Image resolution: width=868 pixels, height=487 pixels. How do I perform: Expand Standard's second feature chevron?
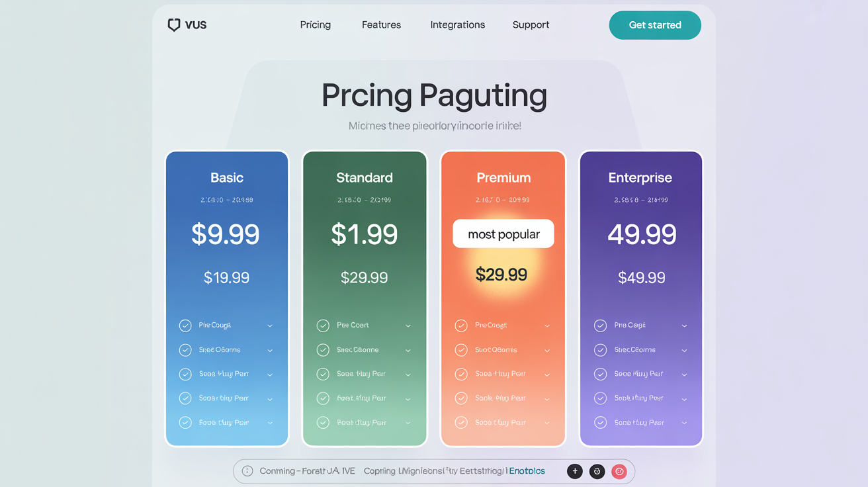pos(408,349)
